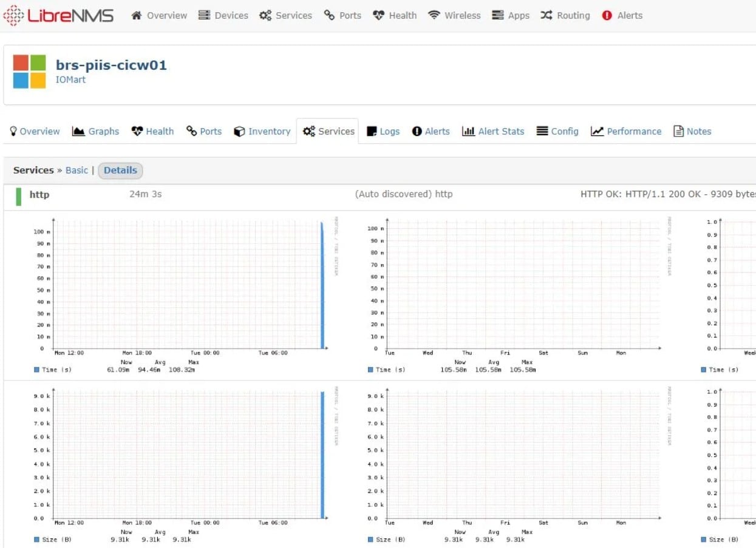Open the Apps top menu
This screenshot has height=548, width=756.
click(511, 15)
